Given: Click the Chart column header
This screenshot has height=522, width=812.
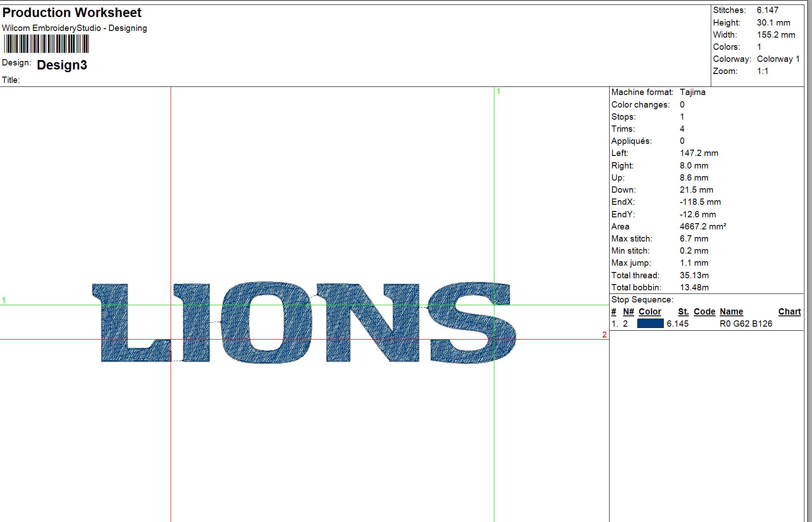Looking at the screenshot, I should pyautogui.click(x=789, y=311).
